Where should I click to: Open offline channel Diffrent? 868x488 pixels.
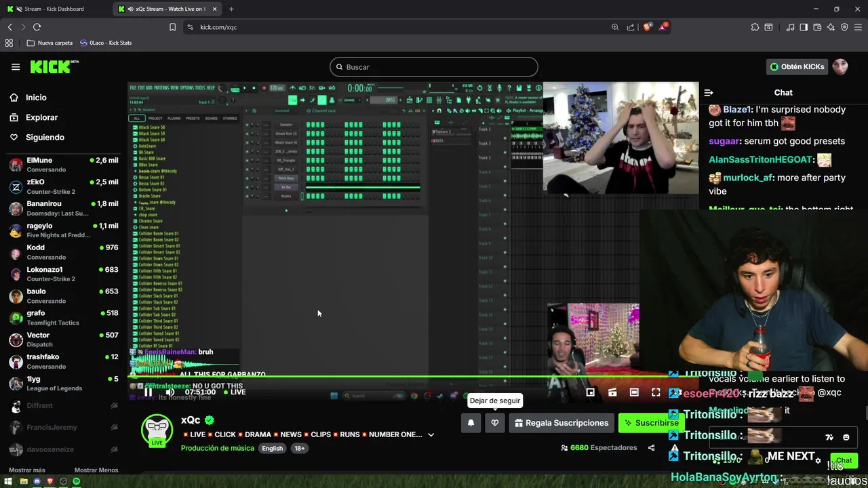tap(64, 405)
